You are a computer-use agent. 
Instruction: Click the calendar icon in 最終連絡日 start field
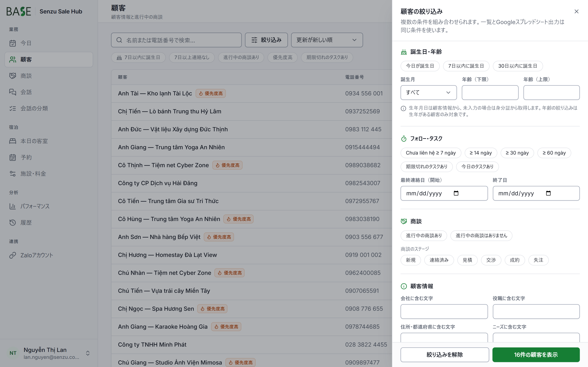coord(456,193)
